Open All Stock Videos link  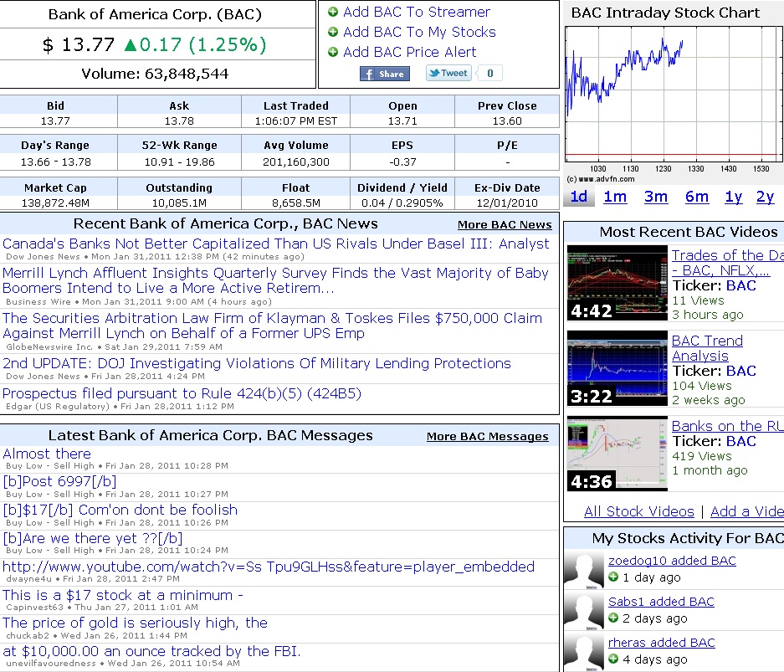639,511
